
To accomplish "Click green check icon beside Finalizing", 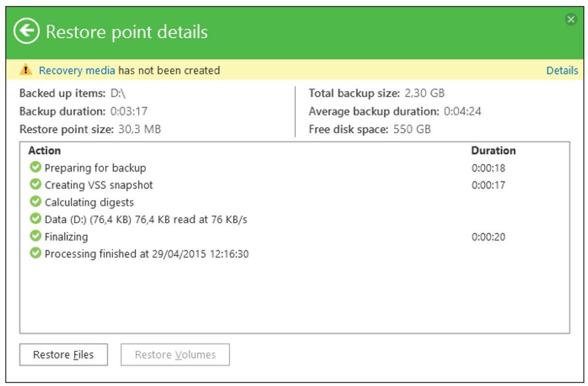I will (x=35, y=237).
